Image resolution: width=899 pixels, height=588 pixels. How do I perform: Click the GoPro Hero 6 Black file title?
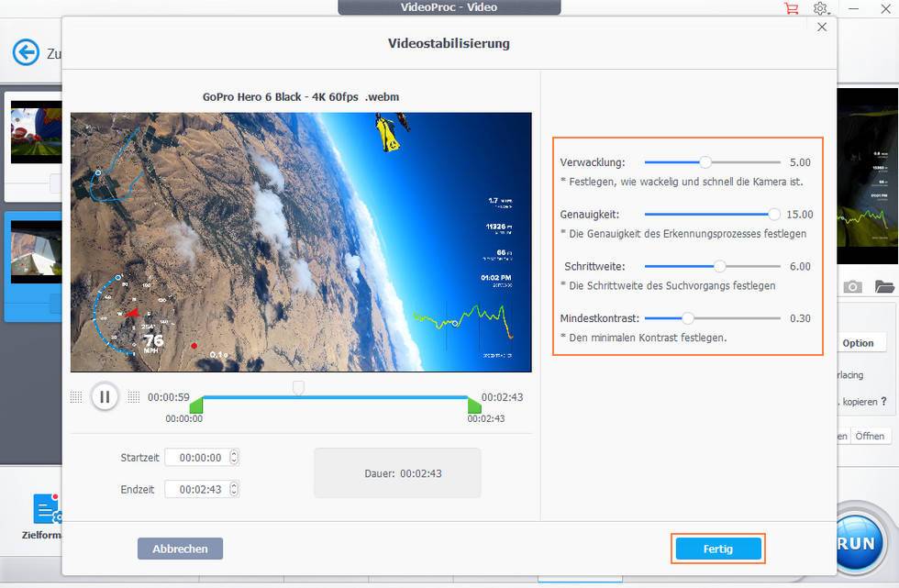click(301, 97)
